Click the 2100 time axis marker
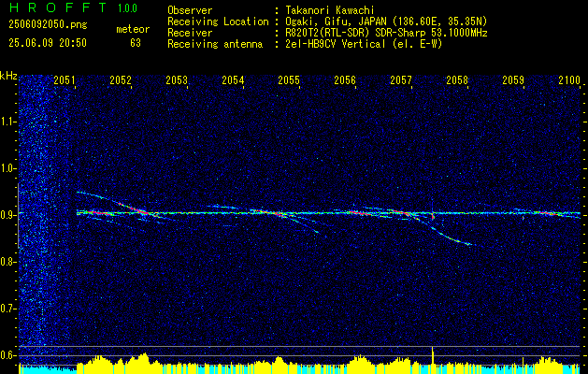Image resolution: width=588 pixels, height=374 pixels. pyautogui.click(x=569, y=79)
